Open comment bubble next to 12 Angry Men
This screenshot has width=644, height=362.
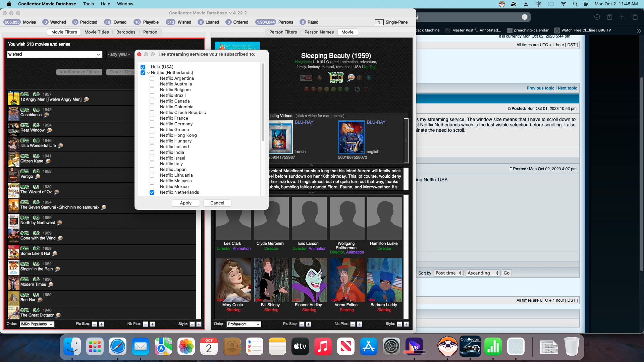coord(86,99)
